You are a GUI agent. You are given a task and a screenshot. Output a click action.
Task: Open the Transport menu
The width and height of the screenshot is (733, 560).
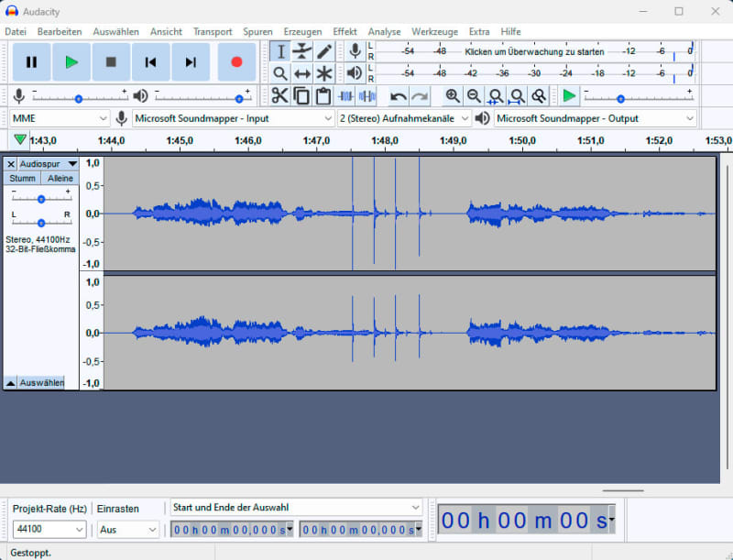coord(213,32)
